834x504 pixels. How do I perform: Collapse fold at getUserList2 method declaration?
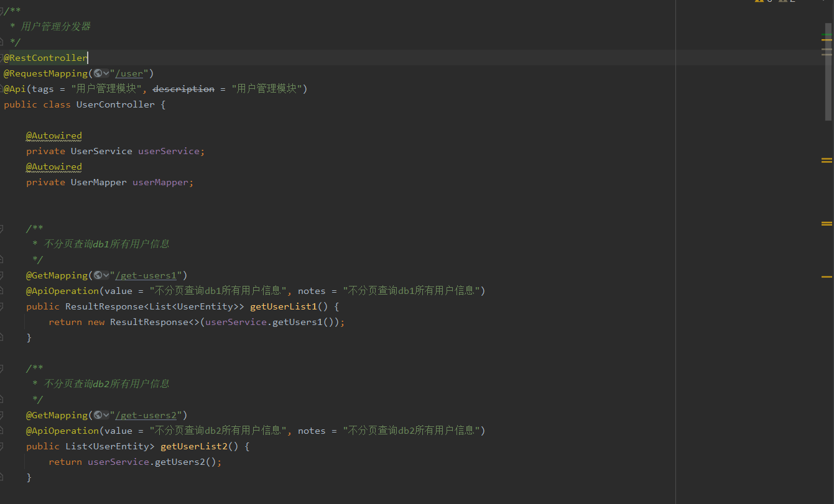pyautogui.click(x=1, y=446)
